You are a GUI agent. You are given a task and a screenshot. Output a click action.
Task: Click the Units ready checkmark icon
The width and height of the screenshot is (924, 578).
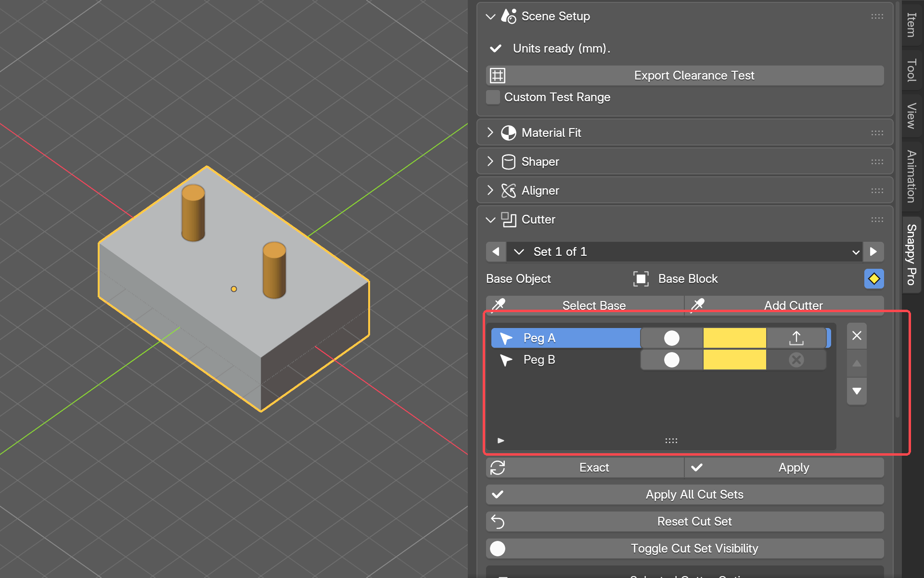[x=496, y=49]
